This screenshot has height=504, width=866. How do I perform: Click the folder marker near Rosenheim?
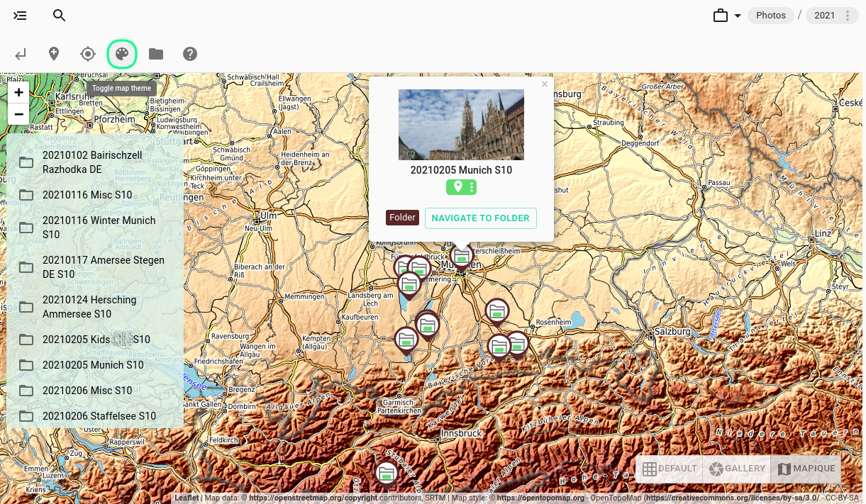click(497, 311)
